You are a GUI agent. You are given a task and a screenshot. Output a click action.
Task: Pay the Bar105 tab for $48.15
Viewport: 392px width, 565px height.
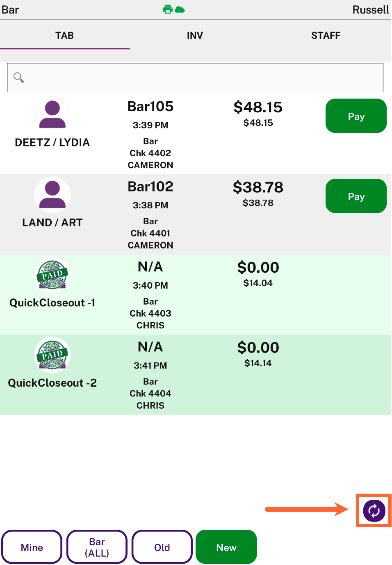click(356, 116)
